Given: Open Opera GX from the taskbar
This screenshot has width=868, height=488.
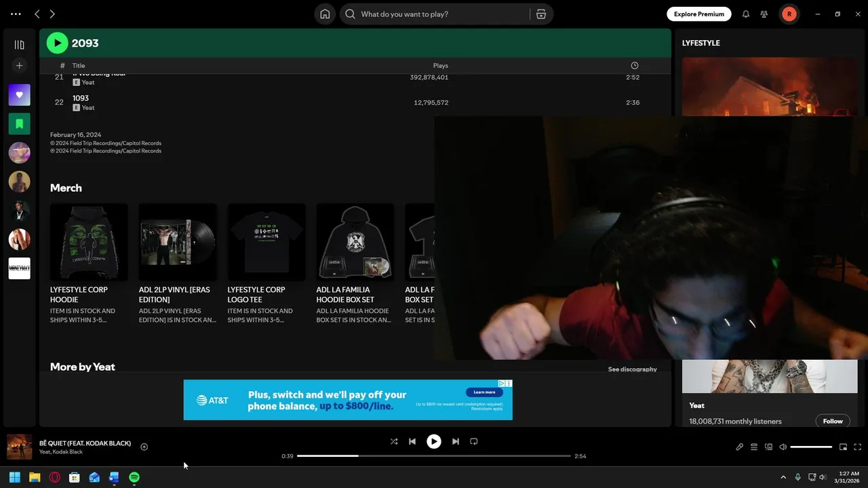Looking at the screenshot, I should click(55, 477).
